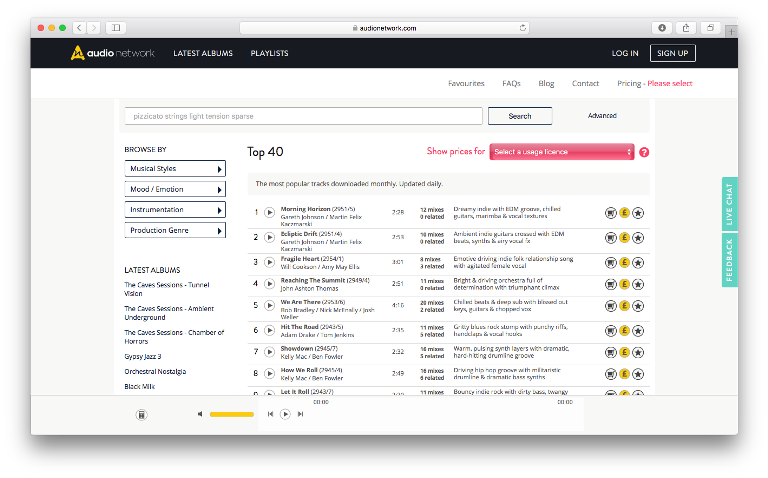Expand the Musical Styles browse menu
This screenshot has height=478, width=768.
tap(175, 168)
